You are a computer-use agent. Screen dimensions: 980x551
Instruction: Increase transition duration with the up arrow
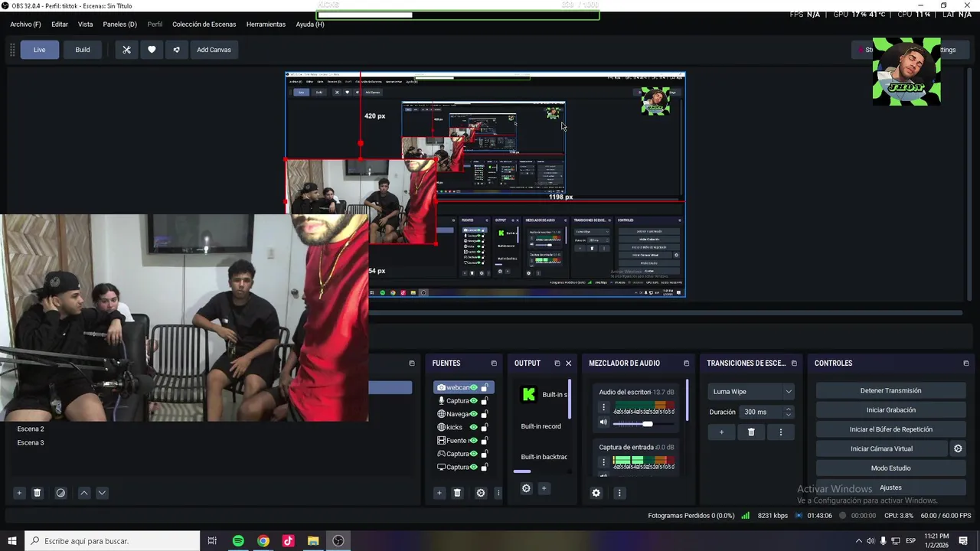click(789, 409)
